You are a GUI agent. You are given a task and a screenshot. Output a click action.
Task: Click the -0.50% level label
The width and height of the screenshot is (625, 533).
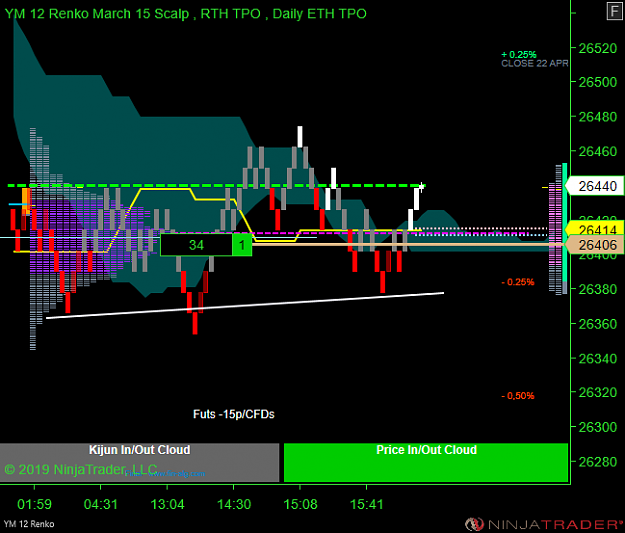[517, 396]
